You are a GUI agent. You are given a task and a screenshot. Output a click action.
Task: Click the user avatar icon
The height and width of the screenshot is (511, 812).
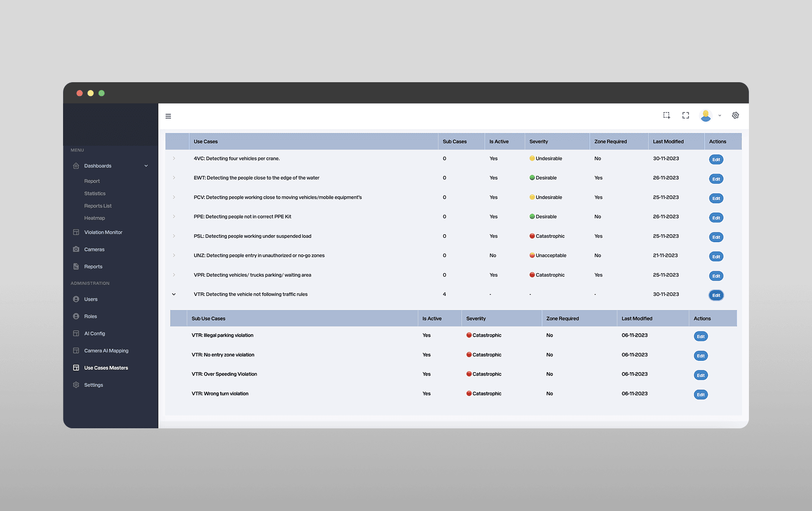(x=706, y=116)
